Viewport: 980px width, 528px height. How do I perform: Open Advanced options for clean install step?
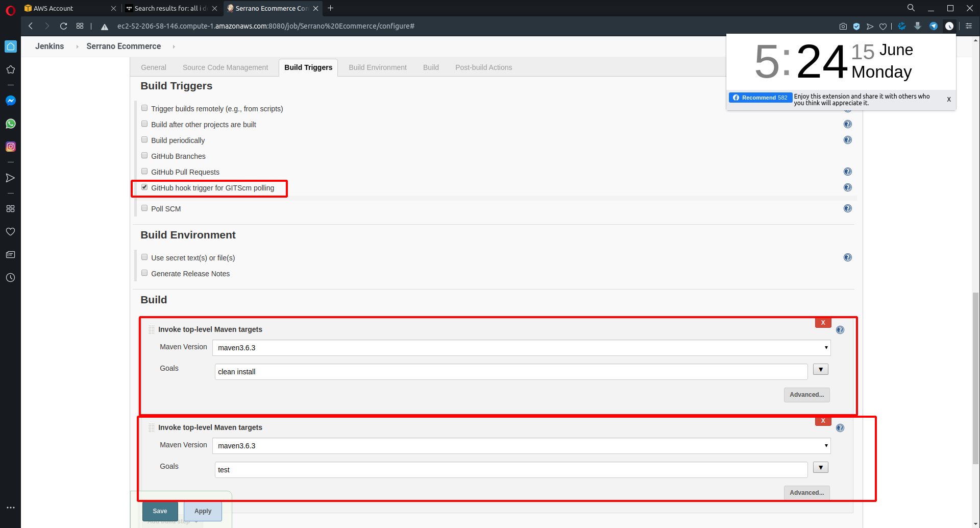pos(806,395)
